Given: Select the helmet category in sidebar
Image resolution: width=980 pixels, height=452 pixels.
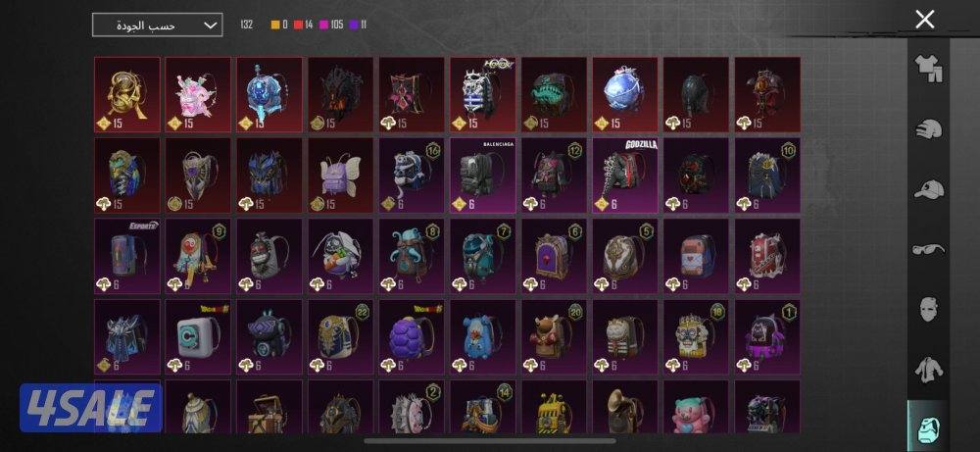Looking at the screenshot, I should coord(928,129).
